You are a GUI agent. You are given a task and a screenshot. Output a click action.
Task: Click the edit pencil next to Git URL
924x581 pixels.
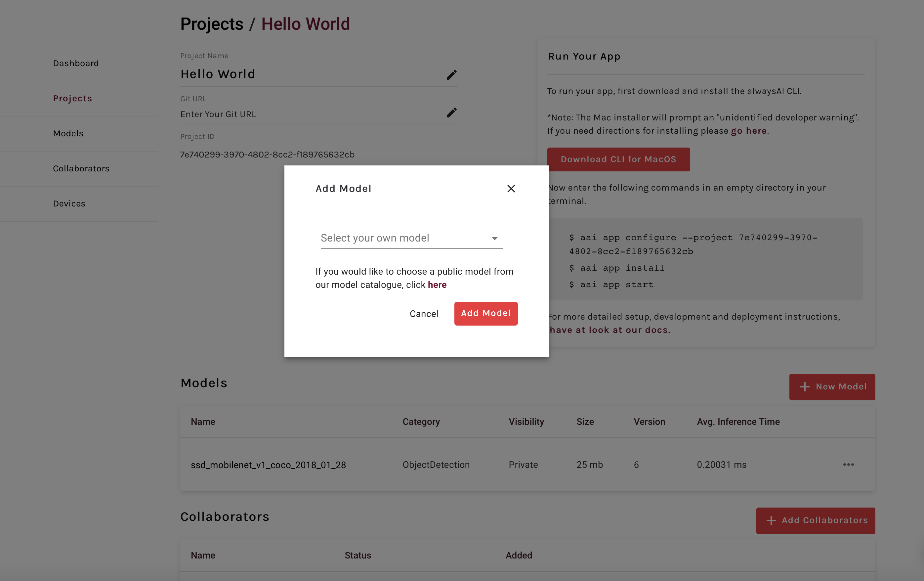tap(452, 112)
